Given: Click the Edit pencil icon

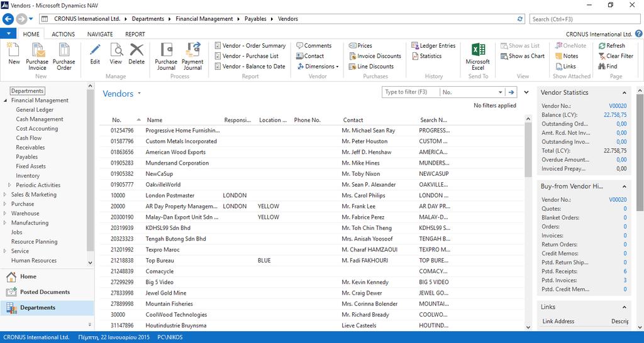Looking at the screenshot, I should (95, 50).
